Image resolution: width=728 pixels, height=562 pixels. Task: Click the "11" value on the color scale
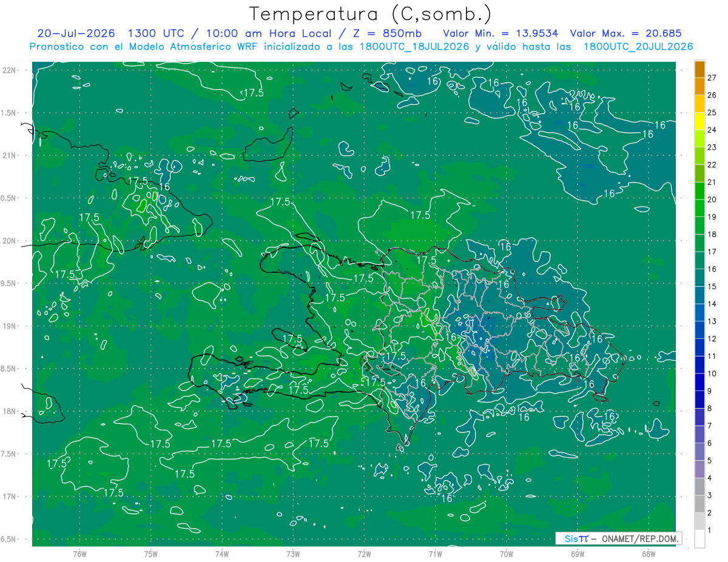[x=712, y=356]
